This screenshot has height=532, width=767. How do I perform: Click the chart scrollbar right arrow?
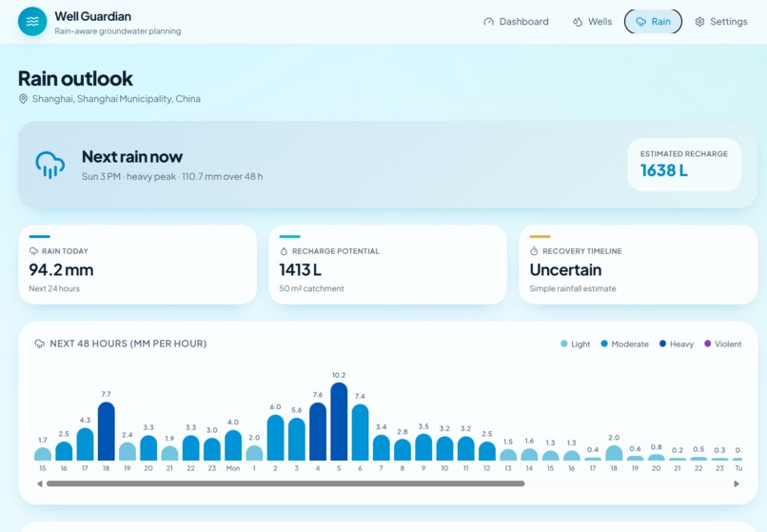pyautogui.click(x=737, y=483)
